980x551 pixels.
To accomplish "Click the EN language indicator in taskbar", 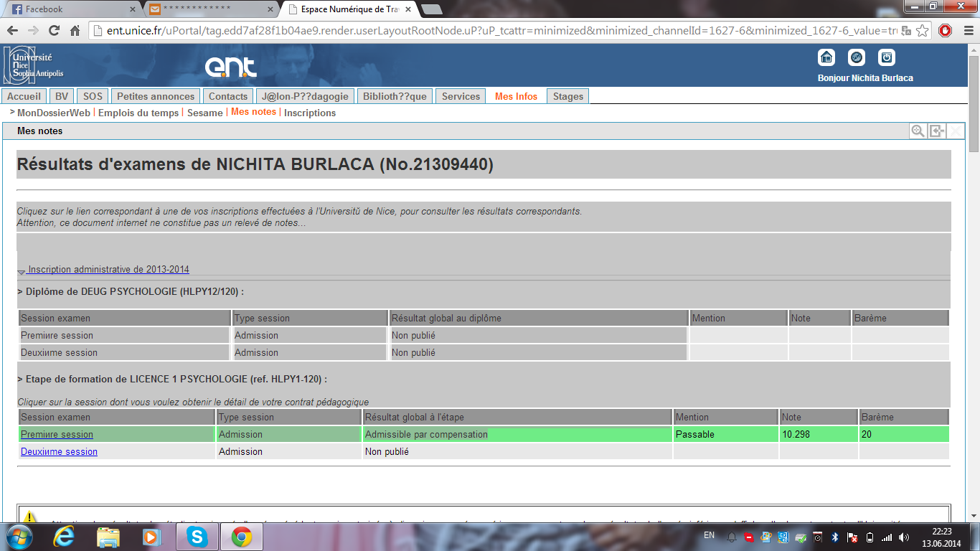I will coord(709,536).
